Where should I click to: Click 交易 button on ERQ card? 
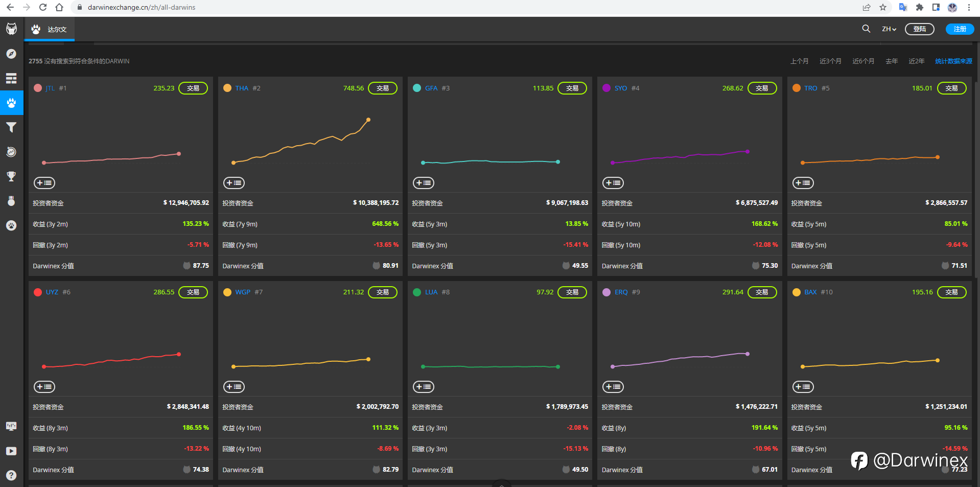pos(762,292)
